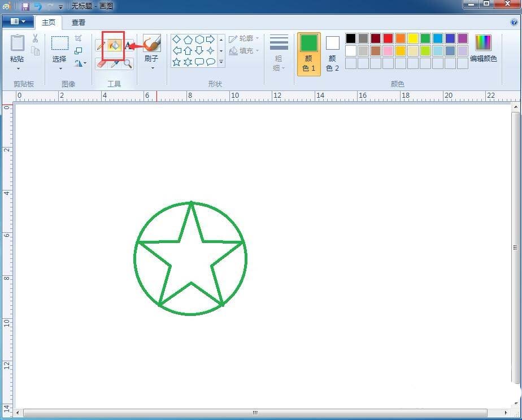This screenshot has height=420, width=522.
Task: Pick the pink color swatch
Action: click(388, 51)
